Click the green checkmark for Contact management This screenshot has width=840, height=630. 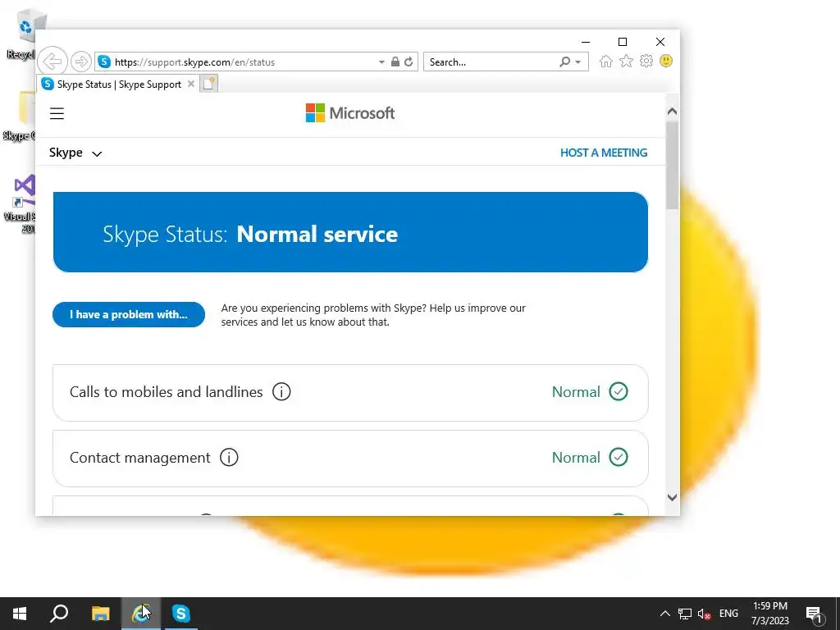[619, 458]
